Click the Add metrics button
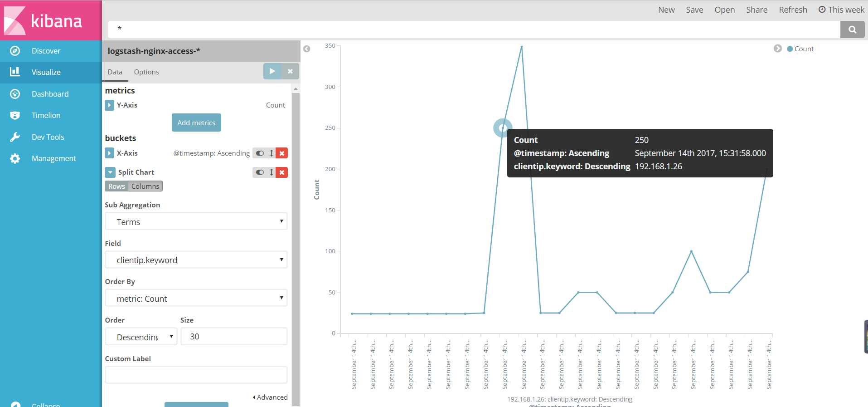This screenshot has width=868, height=407. click(196, 123)
